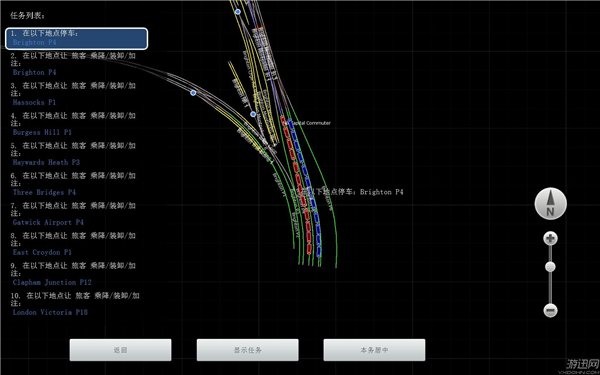Select task 7 Gatwick Airport P4

click(x=73, y=214)
